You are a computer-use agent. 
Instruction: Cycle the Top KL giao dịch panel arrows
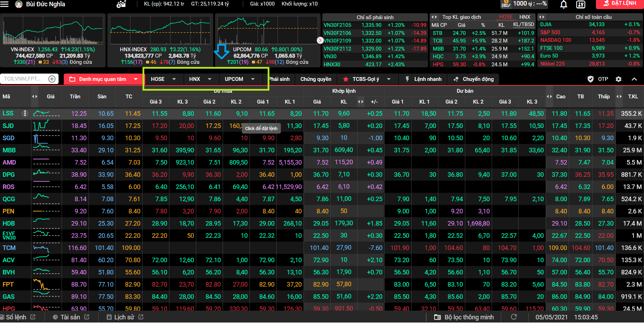pyautogui.click(x=434, y=17)
